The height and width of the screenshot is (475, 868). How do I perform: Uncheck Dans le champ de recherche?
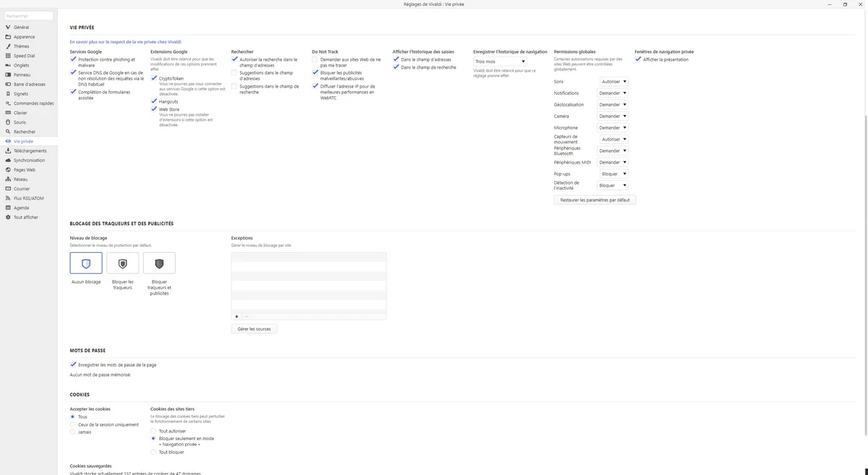click(x=396, y=67)
